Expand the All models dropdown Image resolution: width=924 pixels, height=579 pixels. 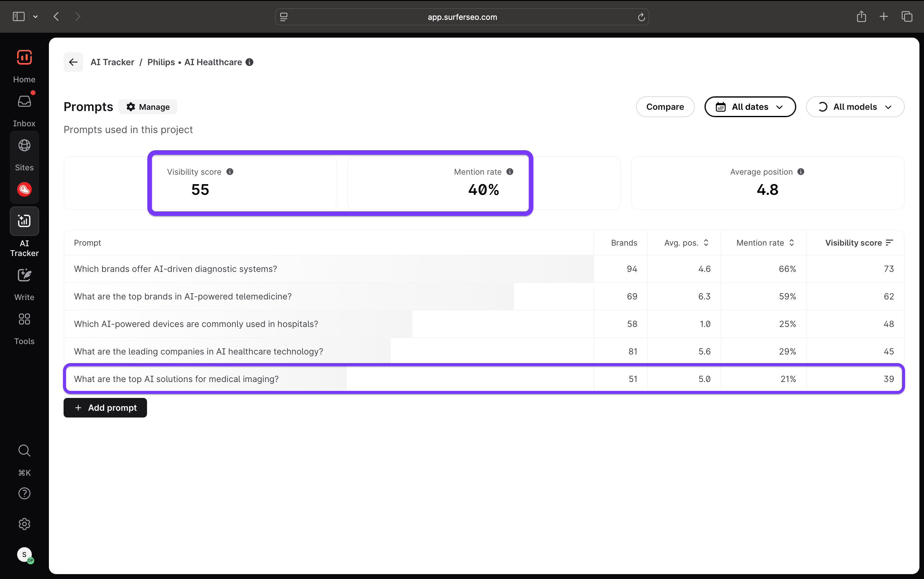(x=855, y=107)
